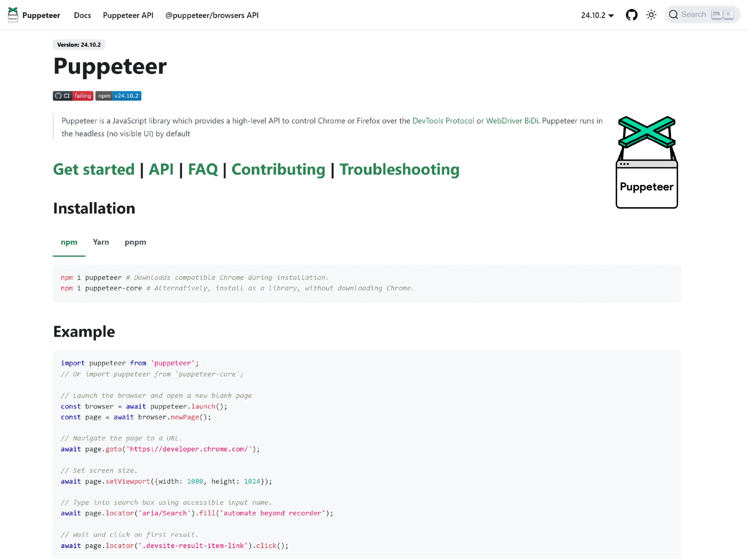Click the 'https://developer.chrome.com/' string
751x560 pixels.
click(x=189, y=449)
